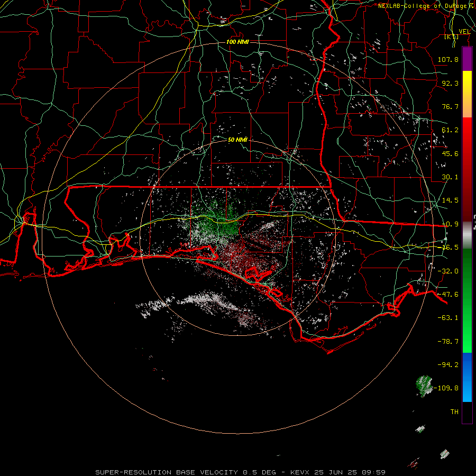Image resolution: width=476 pixels, height=476 pixels.
Task: Select the 92.3 legend value
Action: (x=450, y=83)
